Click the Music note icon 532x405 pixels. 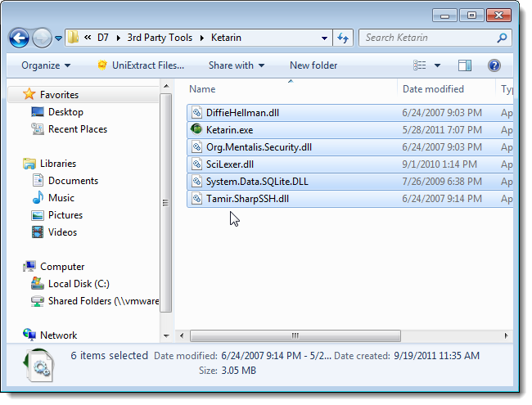[x=38, y=197]
